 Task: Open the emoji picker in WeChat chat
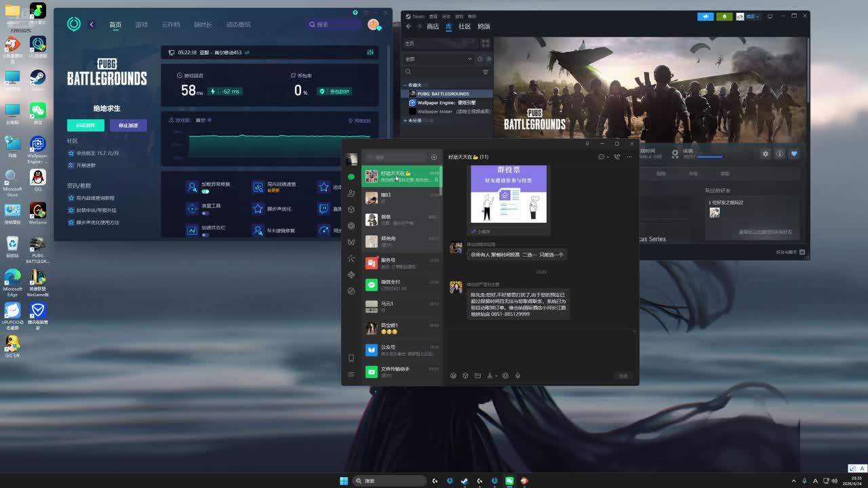(x=454, y=375)
